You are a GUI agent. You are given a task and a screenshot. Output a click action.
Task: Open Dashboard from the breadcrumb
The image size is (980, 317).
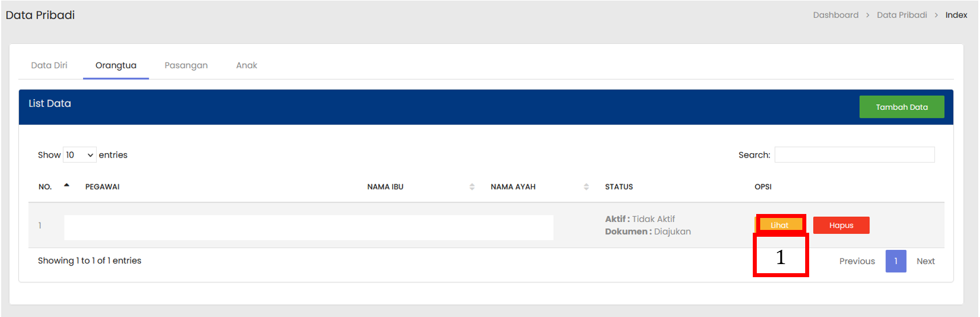point(835,15)
